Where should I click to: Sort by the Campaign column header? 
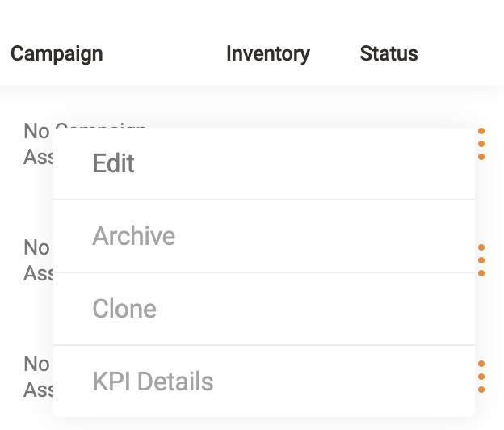pyautogui.click(x=57, y=54)
